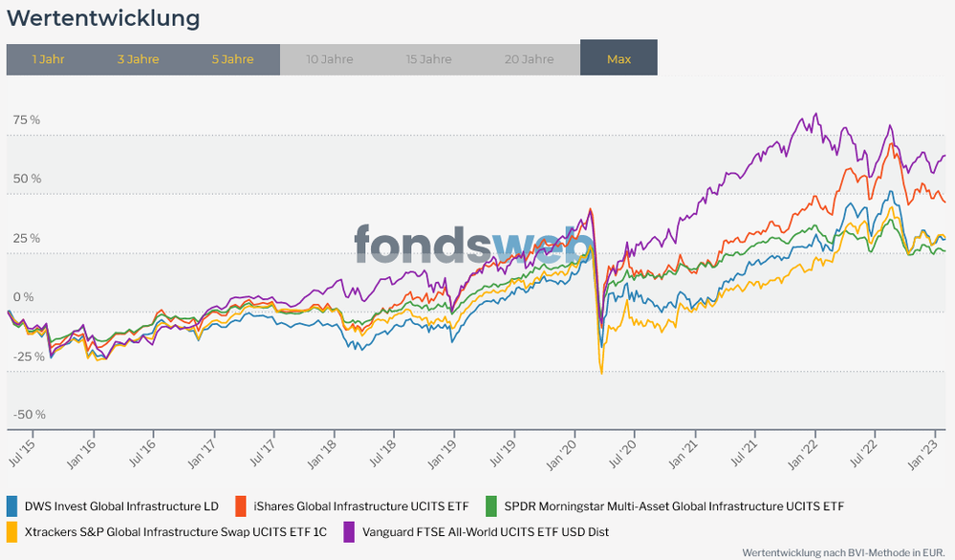Click the blue DWS Invest legend square
The height and width of the screenshot is (560, 955).
12,506
